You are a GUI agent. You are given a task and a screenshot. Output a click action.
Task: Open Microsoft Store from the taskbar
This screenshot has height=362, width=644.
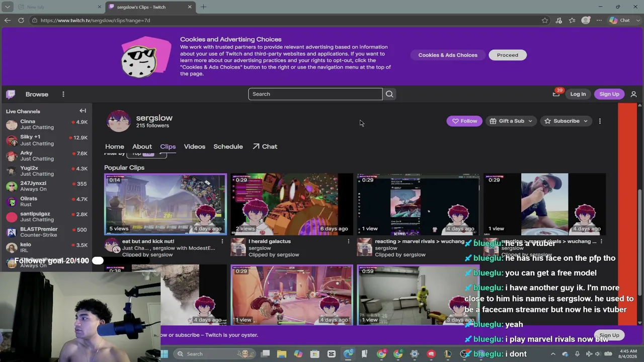(315, 354)
